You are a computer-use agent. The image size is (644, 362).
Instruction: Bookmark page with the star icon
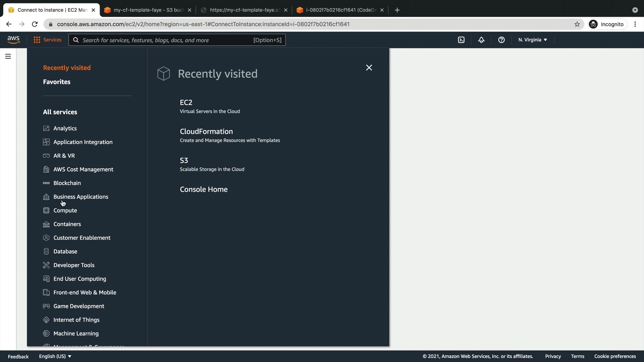pyautogui.click(x=577, y=24)
